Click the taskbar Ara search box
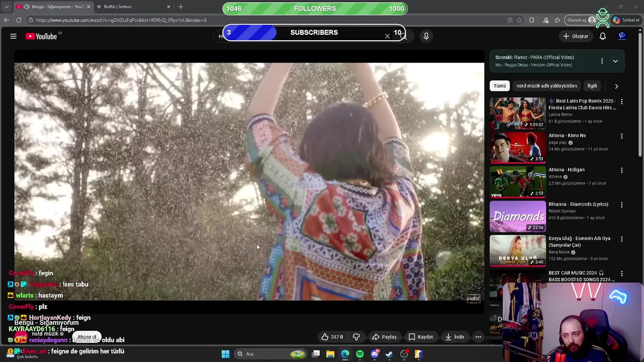644x362 pixels. [271, 354]
